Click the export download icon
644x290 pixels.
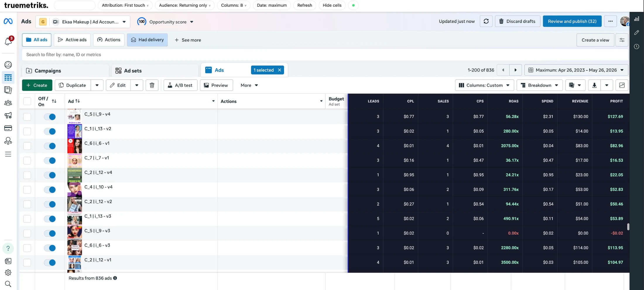click(594, 85)
